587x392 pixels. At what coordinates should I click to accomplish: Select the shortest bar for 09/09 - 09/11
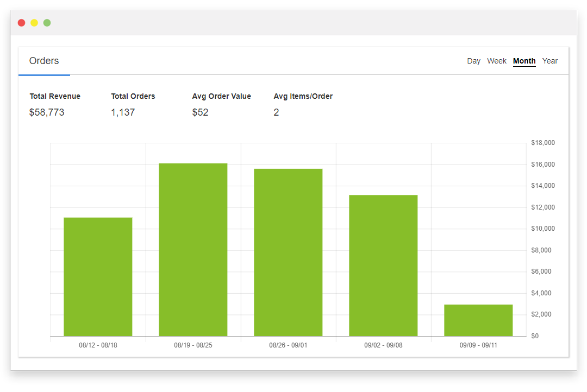tap(478, 320)
